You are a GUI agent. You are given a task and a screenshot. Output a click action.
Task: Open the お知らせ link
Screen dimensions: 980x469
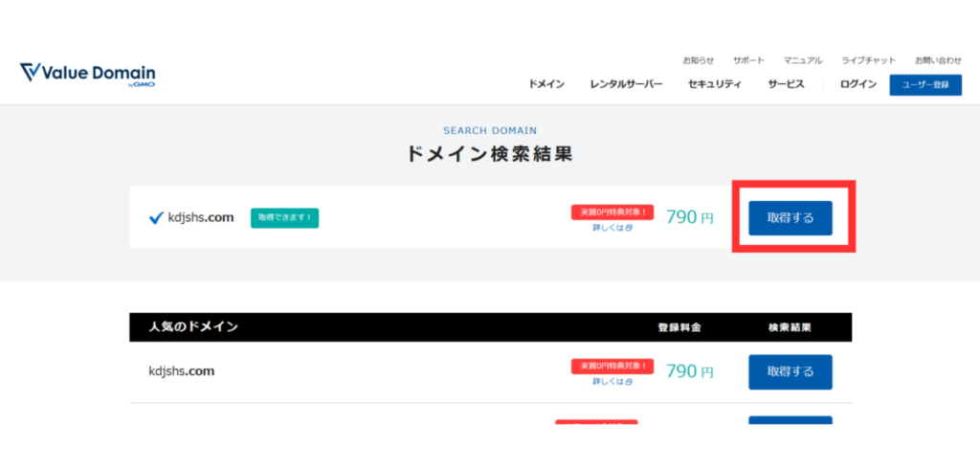698,60
